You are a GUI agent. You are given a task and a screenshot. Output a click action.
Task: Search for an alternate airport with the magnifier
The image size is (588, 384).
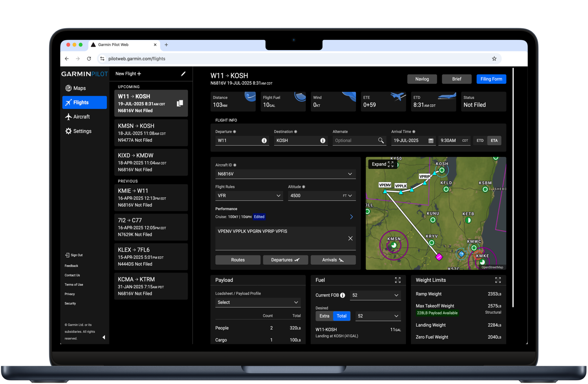pyautogui.click(x=381, y=141)
